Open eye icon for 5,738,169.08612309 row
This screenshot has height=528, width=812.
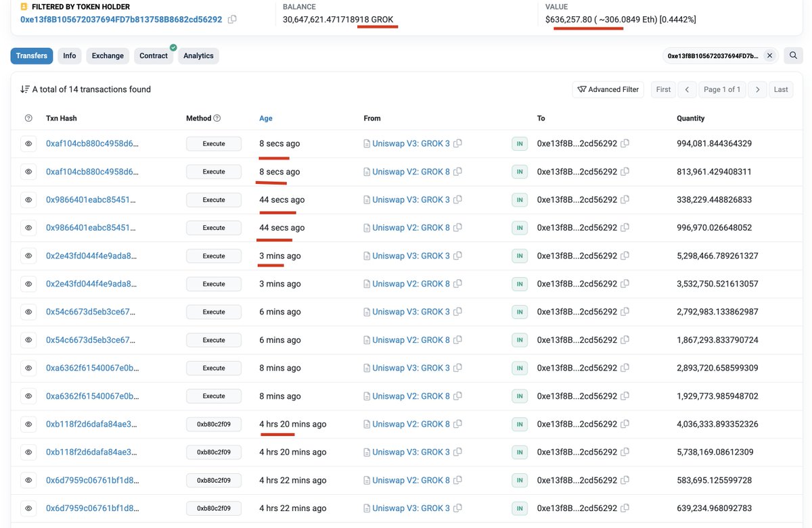28,452
